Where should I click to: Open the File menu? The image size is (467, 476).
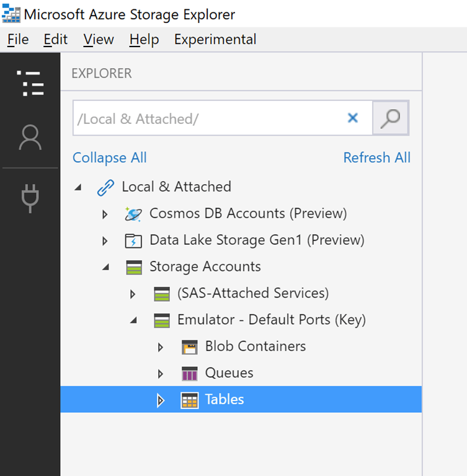(18, 40)
